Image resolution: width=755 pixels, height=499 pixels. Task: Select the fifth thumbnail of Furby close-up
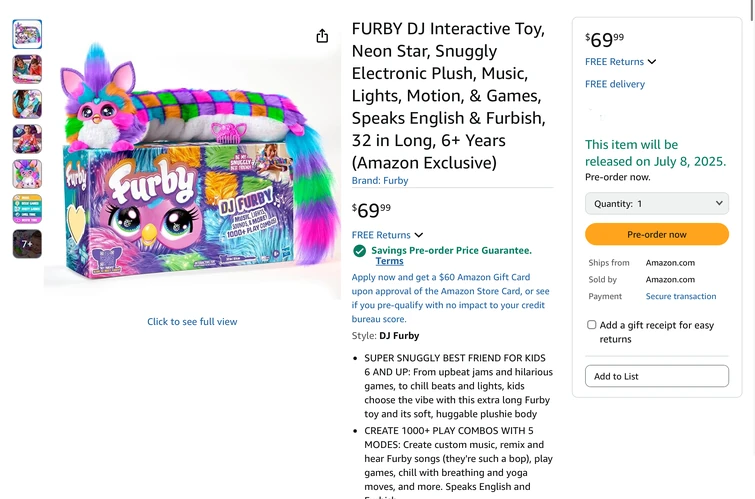coord(27,174)
